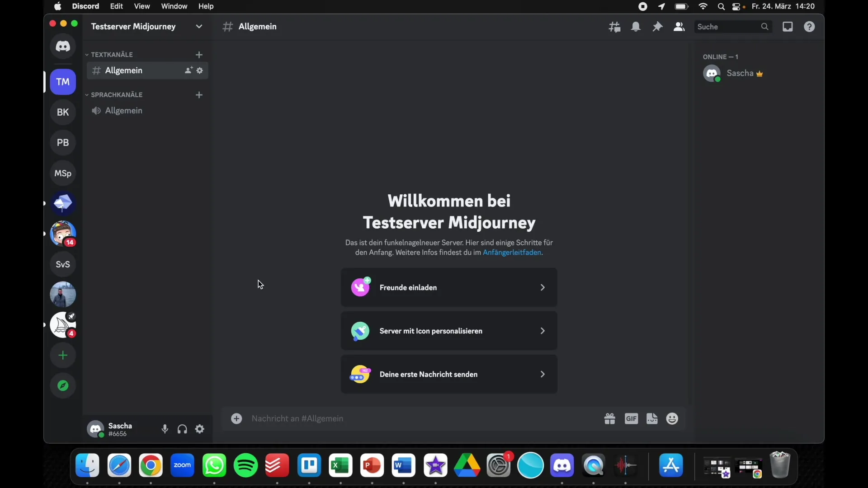Show pinned messages pin icon
Image resolution: width=868 pixels, height=488 pixels.
coord(658,27)
